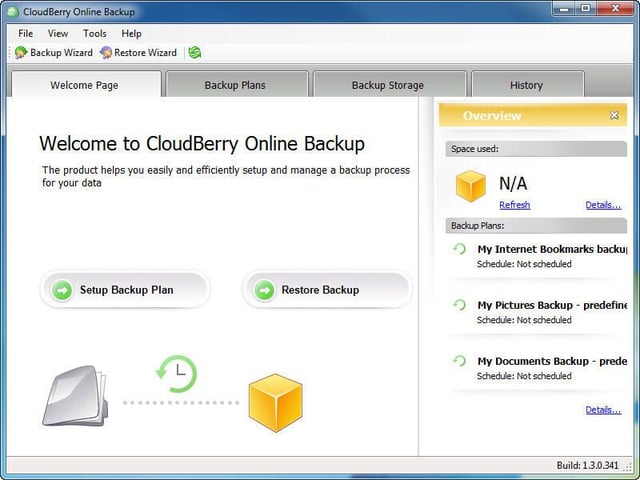The image size is (640, 480).
Task: Close the Overview panel
Action: (x=614, y=116)
